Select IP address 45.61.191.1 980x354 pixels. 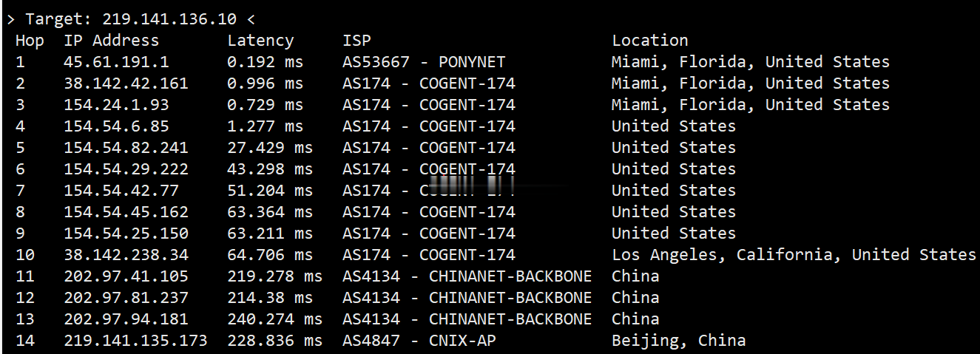(116, 62)
